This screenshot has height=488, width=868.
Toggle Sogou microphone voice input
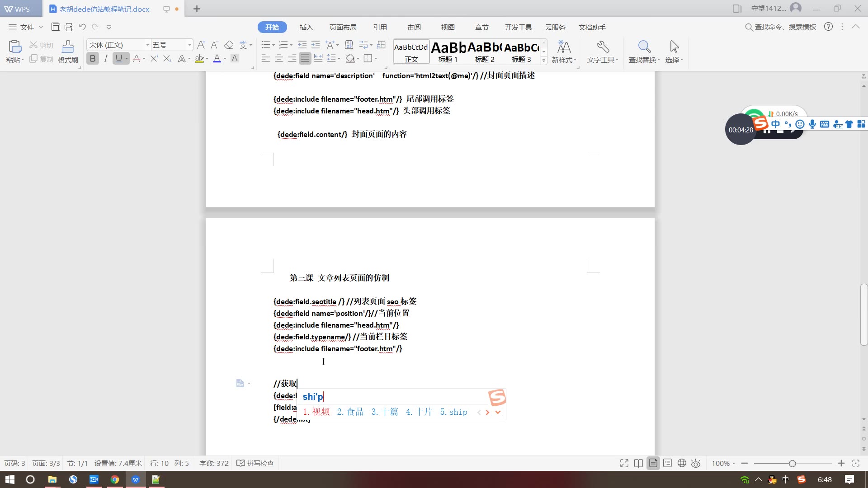(812, 124)
